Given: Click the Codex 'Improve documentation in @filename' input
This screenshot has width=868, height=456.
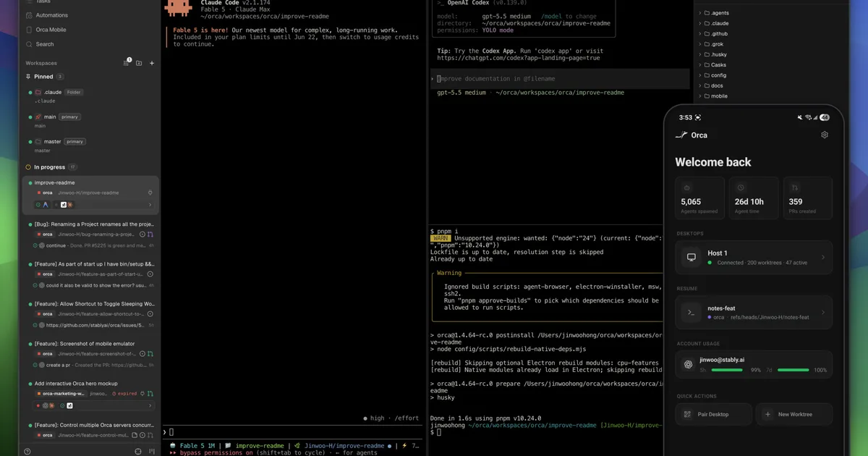Looking at the screenshot, I should click(560, 79).
